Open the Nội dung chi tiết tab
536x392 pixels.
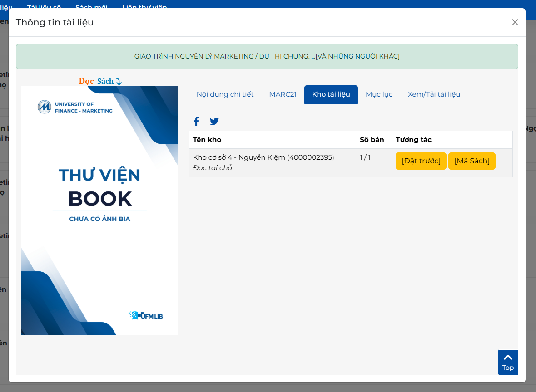click(225, 94)
